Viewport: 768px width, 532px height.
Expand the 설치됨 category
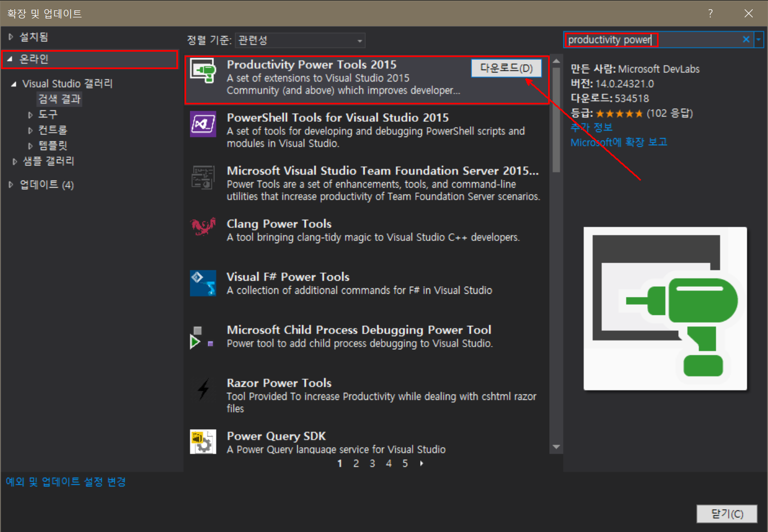click(10, 37)
